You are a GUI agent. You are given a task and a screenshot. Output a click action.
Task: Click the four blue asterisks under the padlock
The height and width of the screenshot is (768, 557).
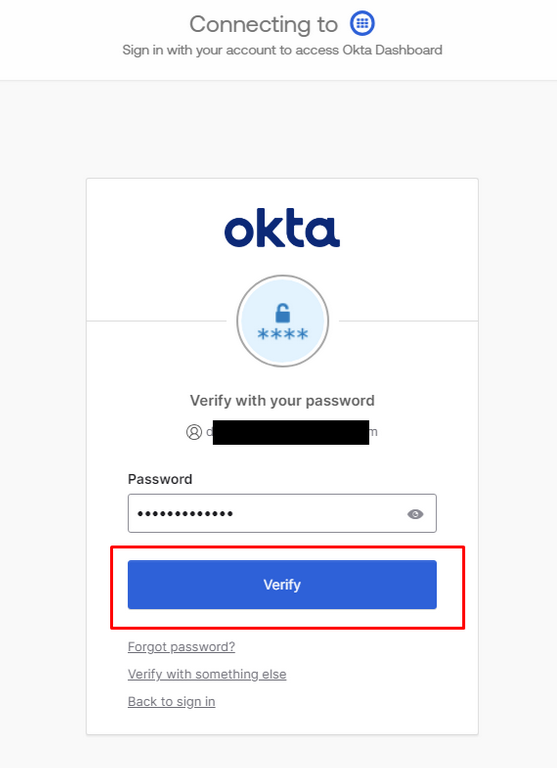point(283,335)
